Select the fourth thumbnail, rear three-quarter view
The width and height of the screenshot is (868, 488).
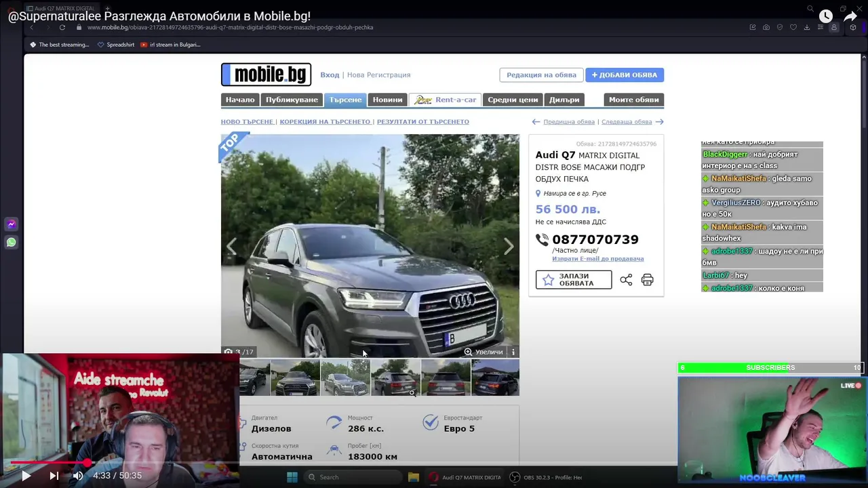pos(395,378)
